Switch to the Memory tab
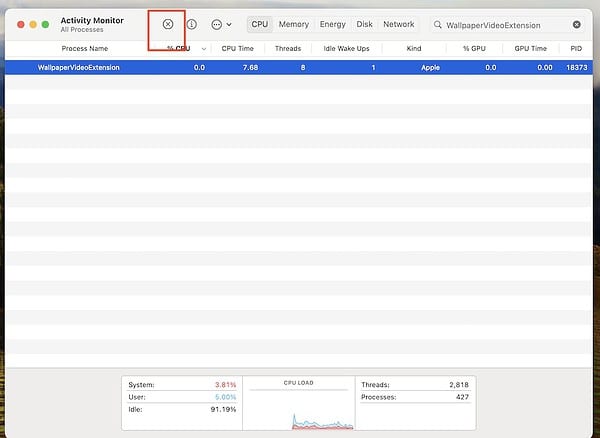This screenshot has width=600, height=438. pos(293,24)
